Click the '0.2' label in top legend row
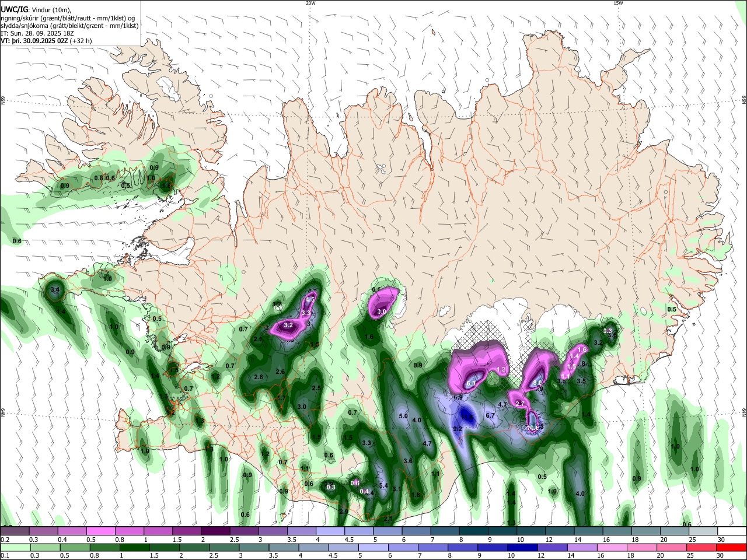 [x=4, y=539]
